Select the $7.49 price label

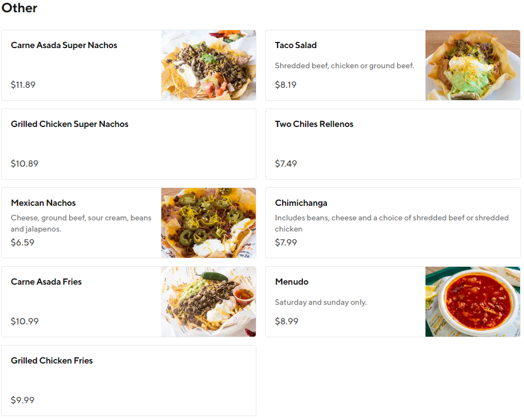(x=286, y=164)
